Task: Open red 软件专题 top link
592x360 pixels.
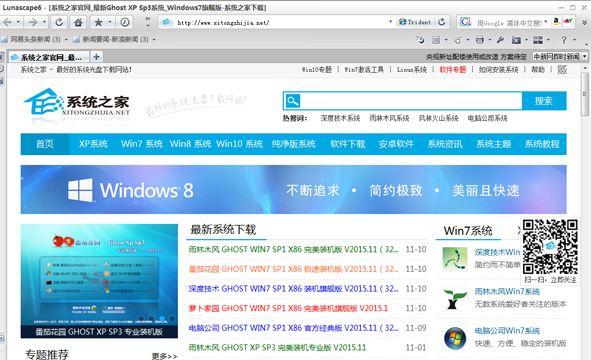Action: point(453,69)
